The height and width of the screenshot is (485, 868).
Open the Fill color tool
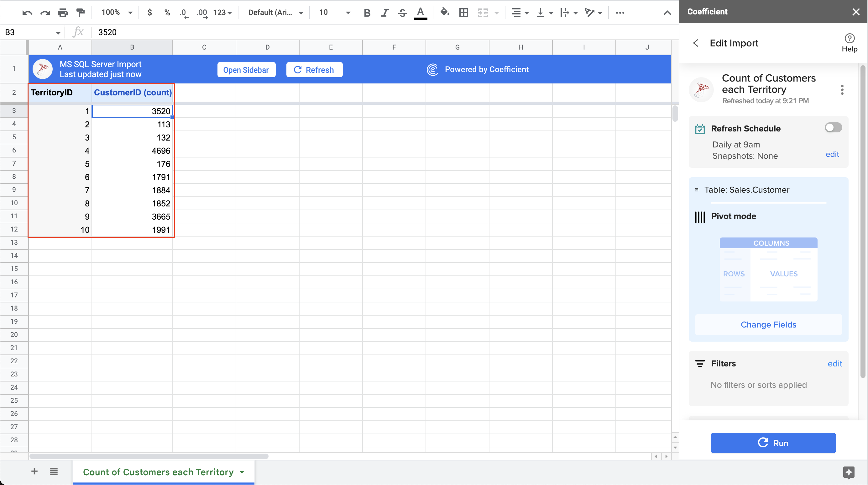click(x=444, y=13)
